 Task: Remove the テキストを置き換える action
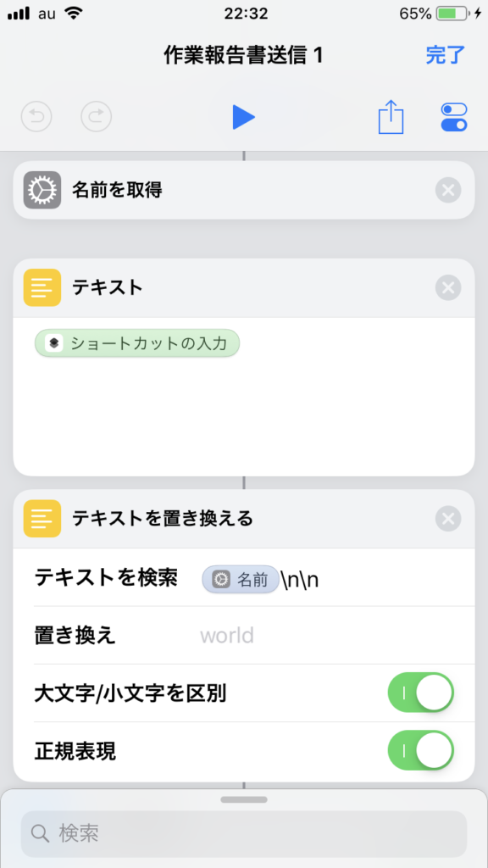click(x=448, y=519)
